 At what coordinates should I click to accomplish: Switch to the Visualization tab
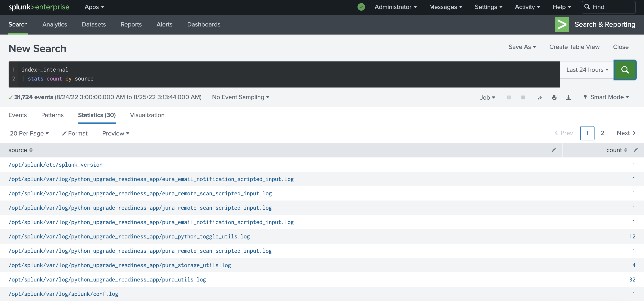coord(147,115)
